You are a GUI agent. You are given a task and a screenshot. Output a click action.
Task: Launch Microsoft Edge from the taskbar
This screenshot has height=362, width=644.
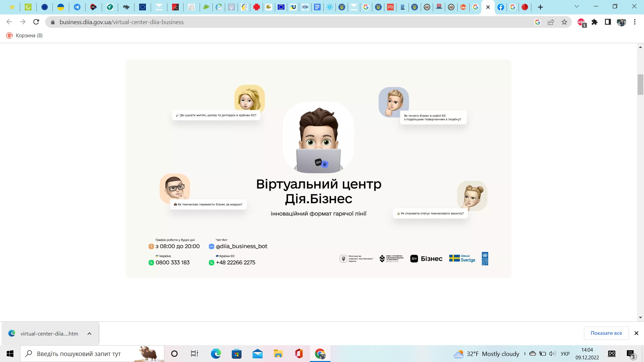tap(216, 354)
